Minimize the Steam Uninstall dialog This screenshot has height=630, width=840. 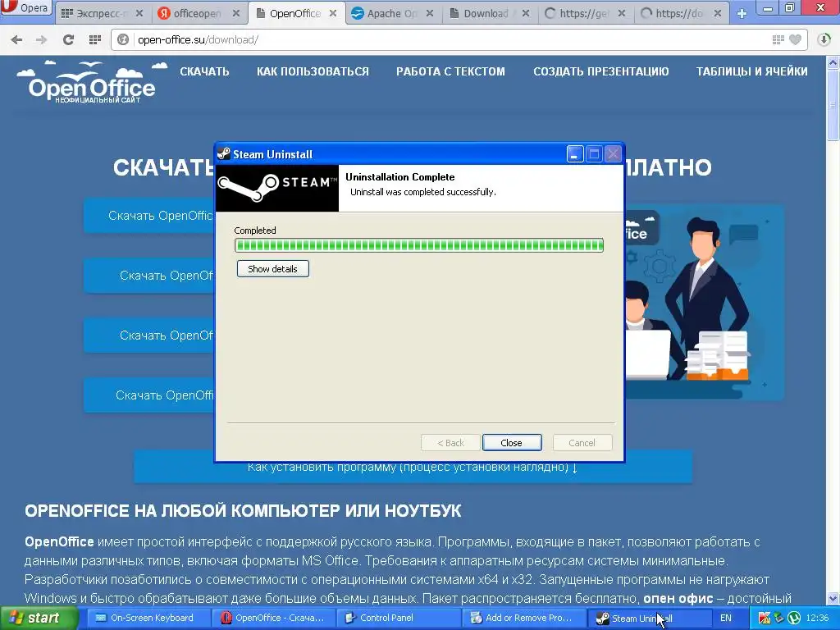(575, 154)
